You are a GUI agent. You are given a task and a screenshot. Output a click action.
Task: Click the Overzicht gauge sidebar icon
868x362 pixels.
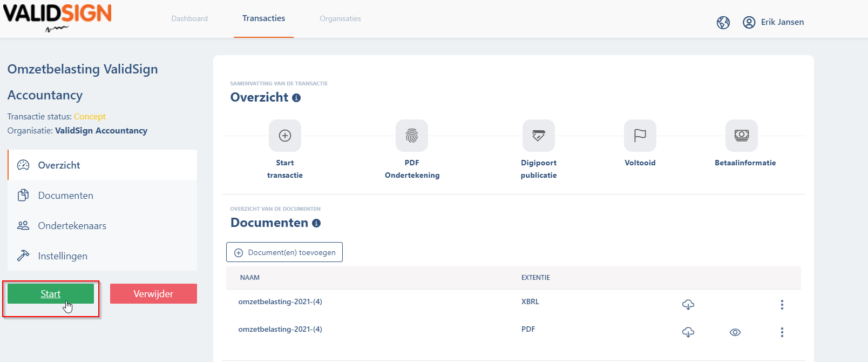tap(23, 165)
